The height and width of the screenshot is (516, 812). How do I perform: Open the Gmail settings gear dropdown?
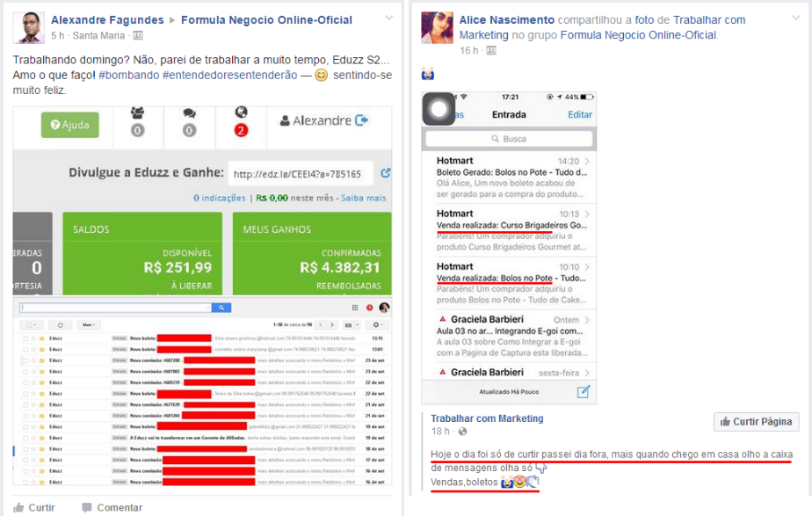[378, 325]
